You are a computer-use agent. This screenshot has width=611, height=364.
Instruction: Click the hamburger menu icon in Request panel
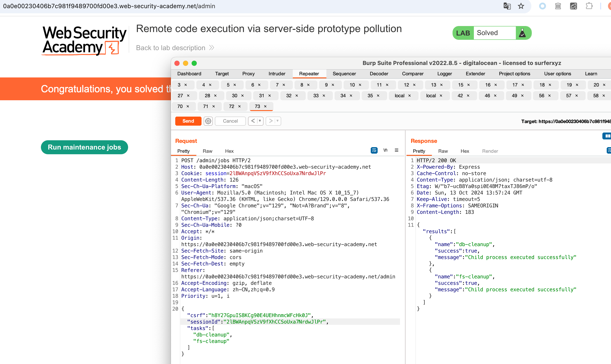click(396, 150)
